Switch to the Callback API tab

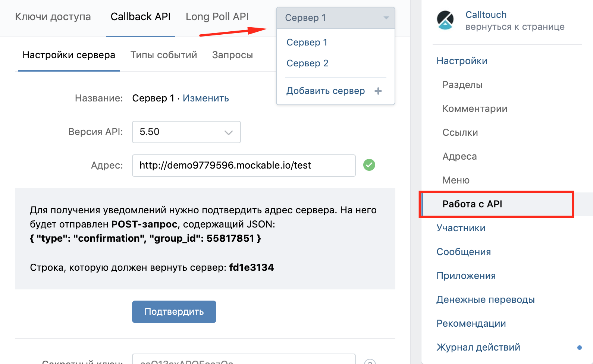point(141,17)
